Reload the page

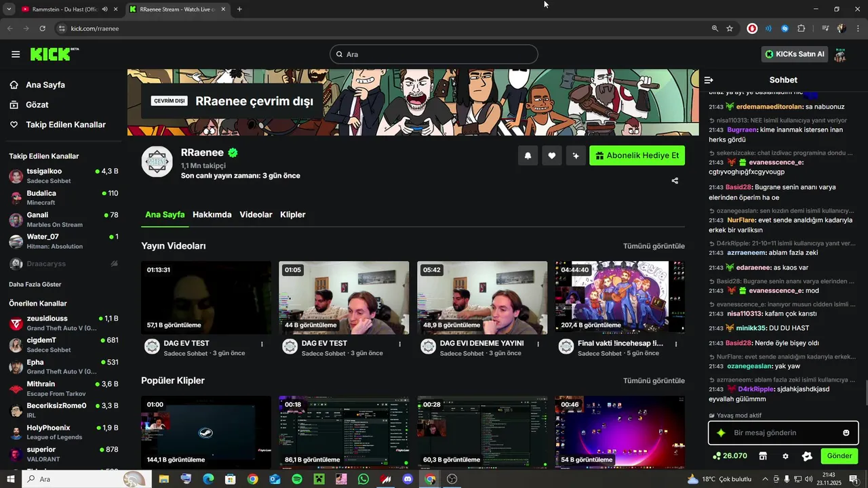42,28
